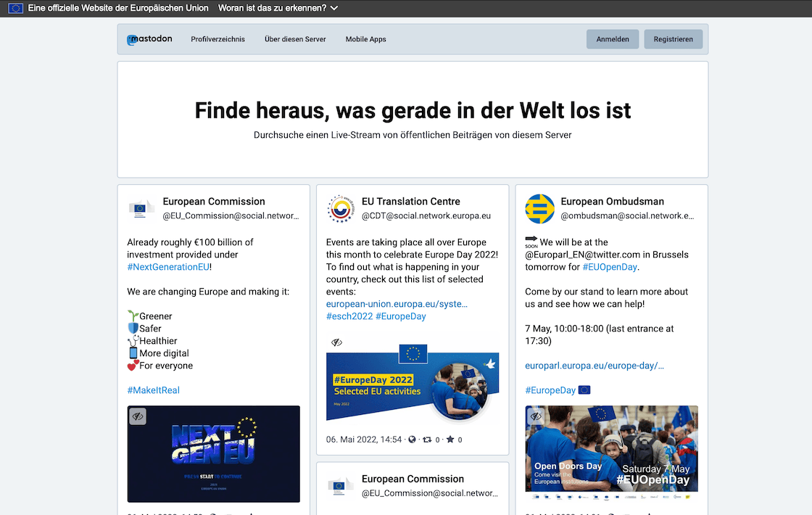Toggle hide-media eye icon on EuropeDay 2022 image
812x515 pixels.
click(x=336, y=342)
